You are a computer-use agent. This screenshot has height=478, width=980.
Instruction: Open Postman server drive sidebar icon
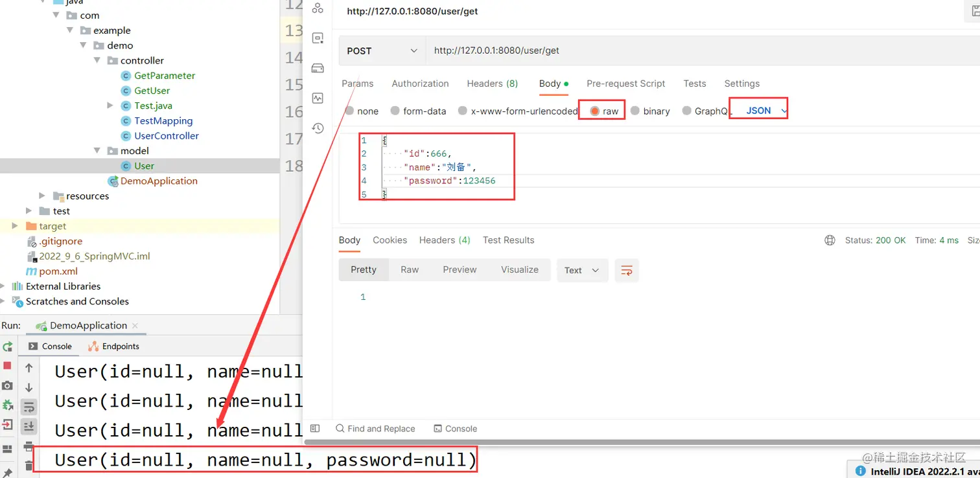coord(318,68)
